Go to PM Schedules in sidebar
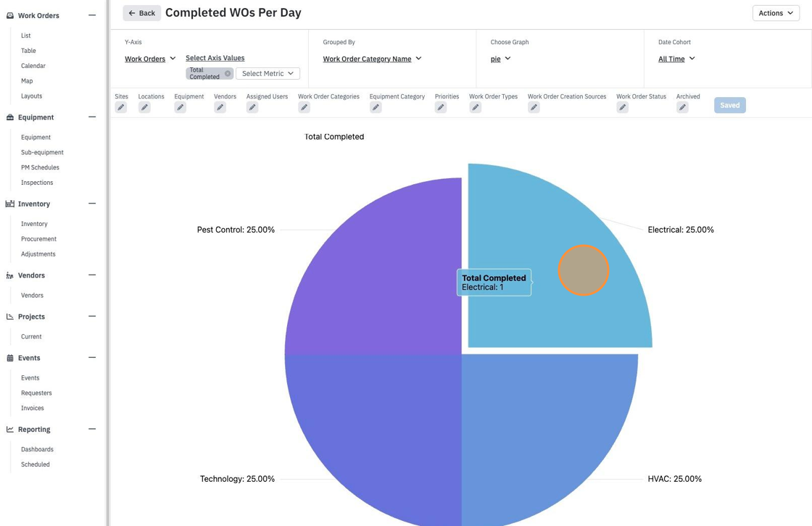The image size is (812, 526). 40,167
